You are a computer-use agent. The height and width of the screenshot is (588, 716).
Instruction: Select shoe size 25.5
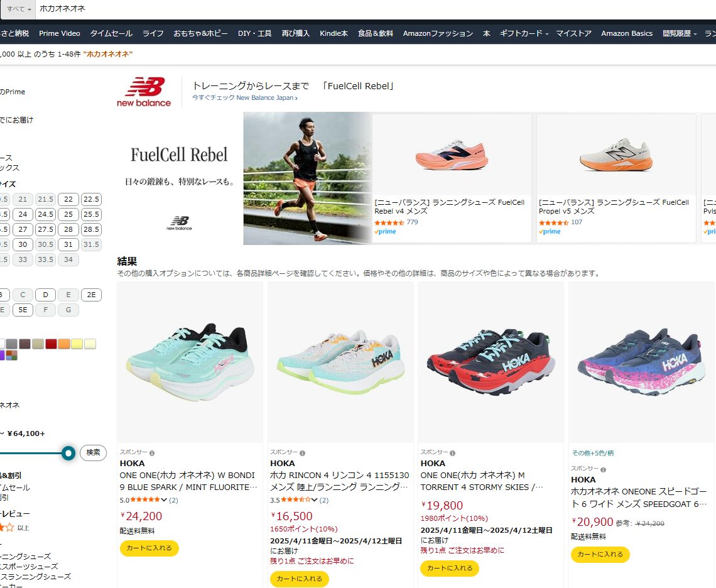click(91, 214)
